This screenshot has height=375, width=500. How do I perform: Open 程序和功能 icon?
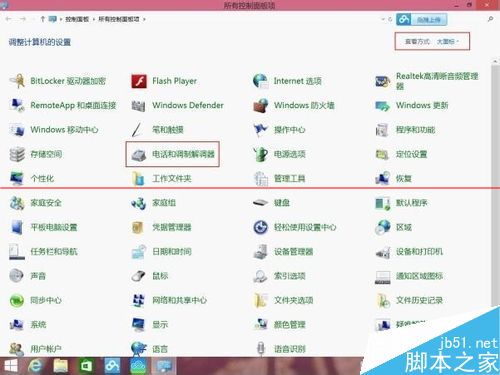click(x=382, y=130)
